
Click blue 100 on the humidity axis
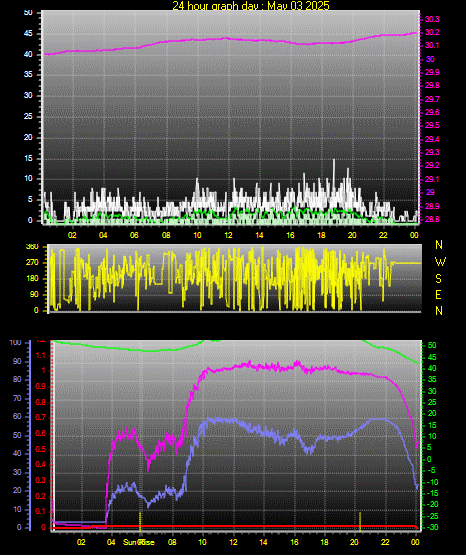(x=15, y=342)
